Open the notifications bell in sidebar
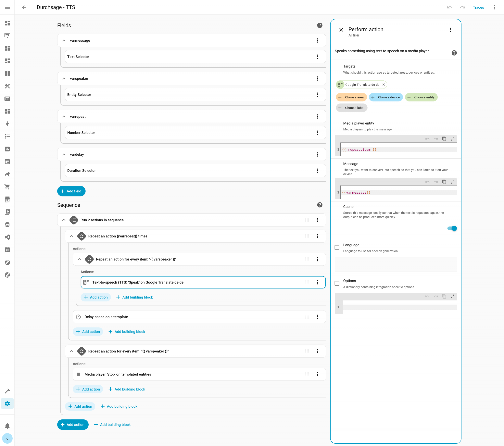Screen dimensions: 504x446 7,426
